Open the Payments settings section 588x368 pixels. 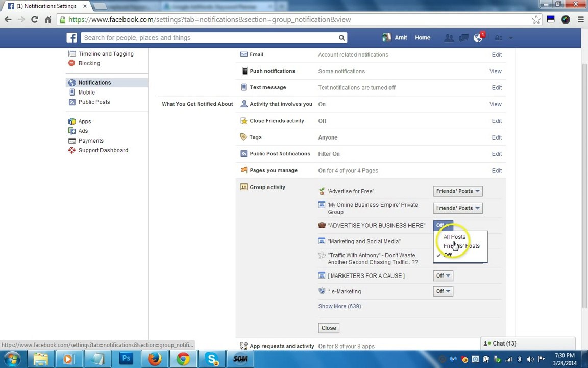tap(91, 141)
